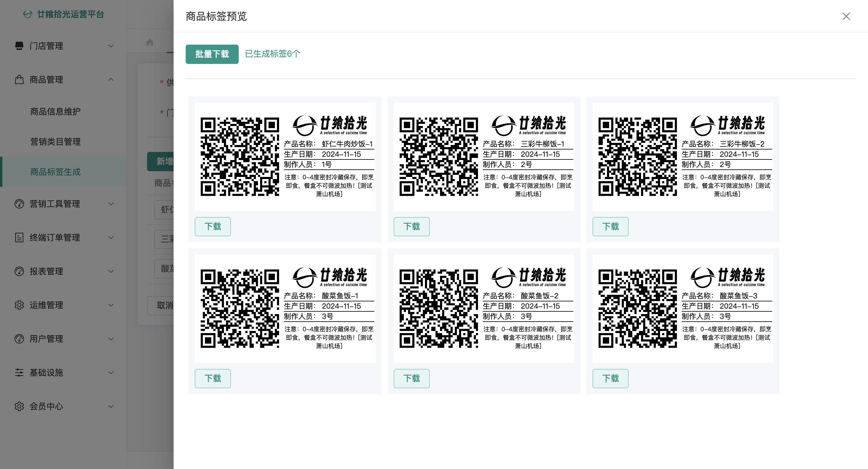Open 营销类目管理 submenu item
Screen dimensions: 868x469
[63, 141]
